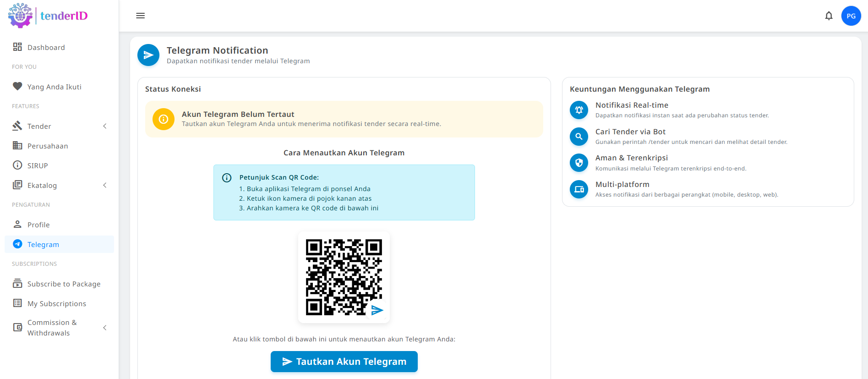Click the Aman & Terenkripsi shield icon
Image resolution: width=868 pixels, height=379 pixels.
pos(579,163)
